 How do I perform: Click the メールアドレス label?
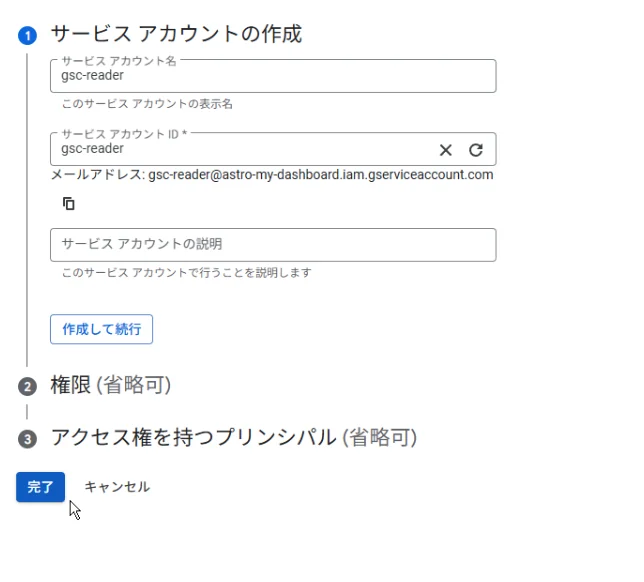[x=97, y=175]
